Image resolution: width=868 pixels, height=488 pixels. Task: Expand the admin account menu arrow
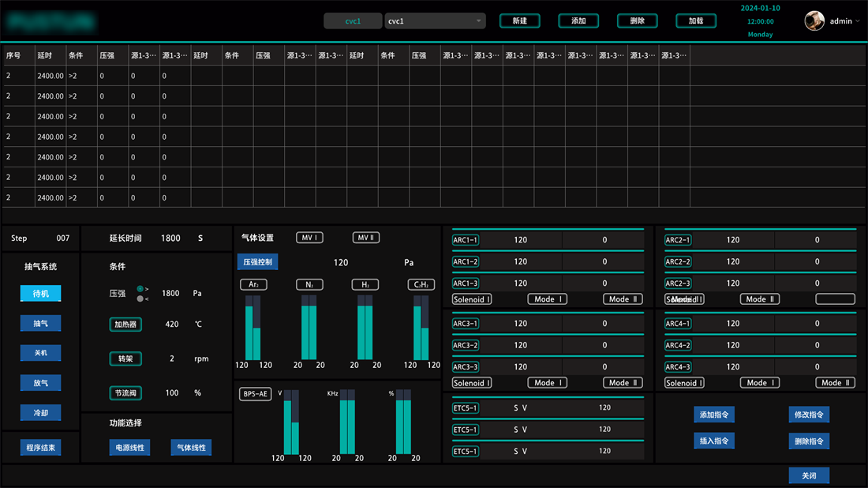[x=858, y=21]
